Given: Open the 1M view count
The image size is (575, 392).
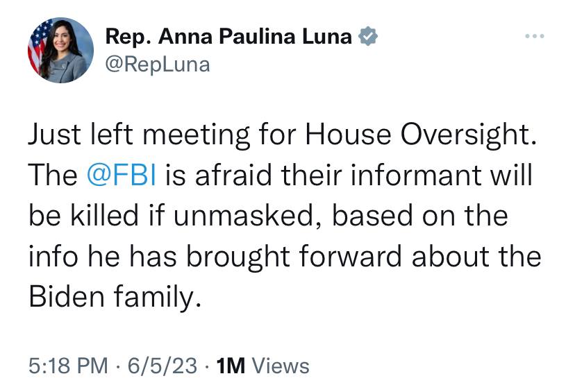Looking at the screenshot, I should (231, 366).
